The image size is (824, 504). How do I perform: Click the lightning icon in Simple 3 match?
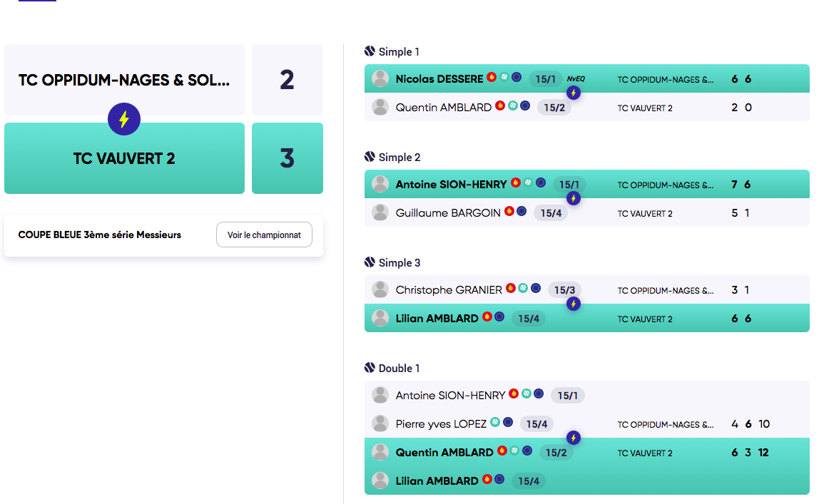pos(574,304)
